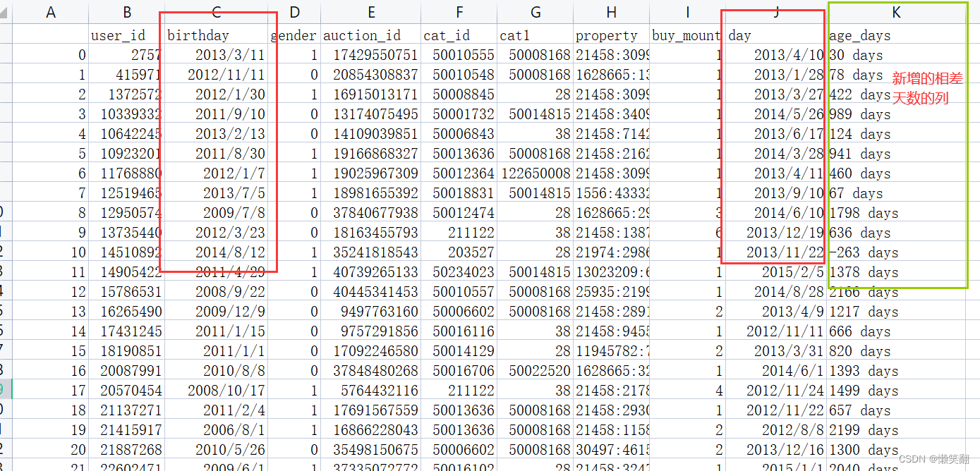Click the user_id header cell
The image size is (980, 471).
pos(126,35)
